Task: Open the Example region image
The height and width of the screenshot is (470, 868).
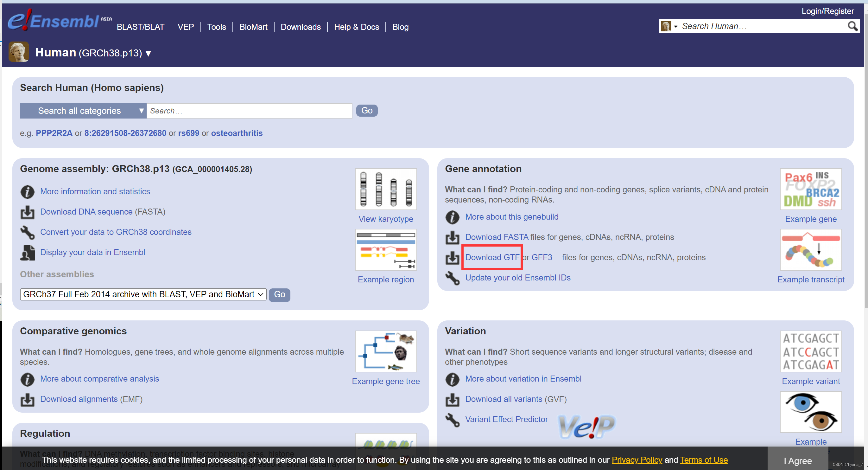Action: pos(385,249)
